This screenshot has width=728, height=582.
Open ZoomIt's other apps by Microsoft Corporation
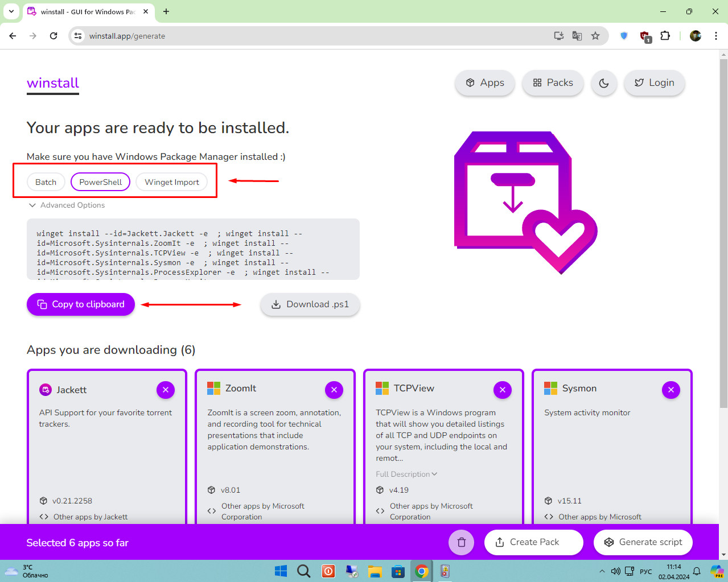[x=263, y=511]
